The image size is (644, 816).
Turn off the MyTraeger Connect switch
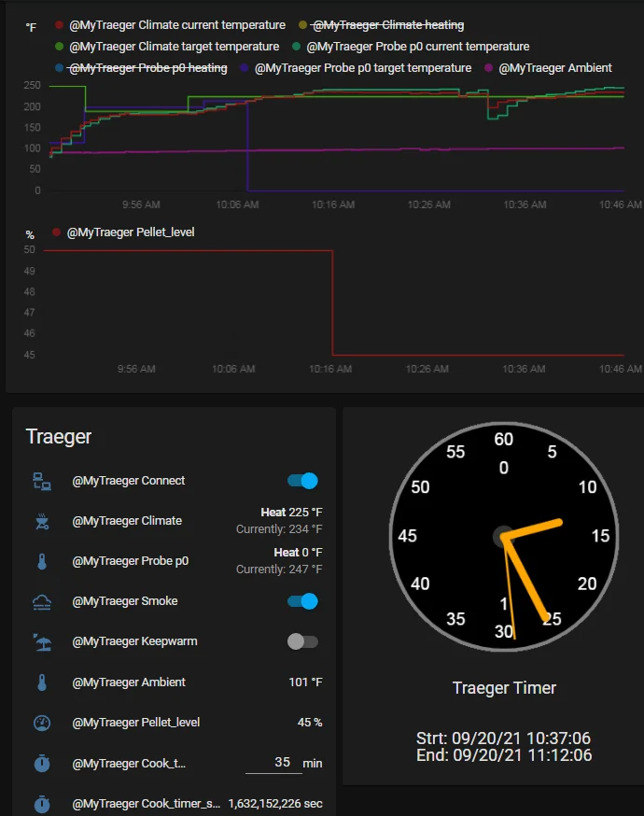click(302, 481)
